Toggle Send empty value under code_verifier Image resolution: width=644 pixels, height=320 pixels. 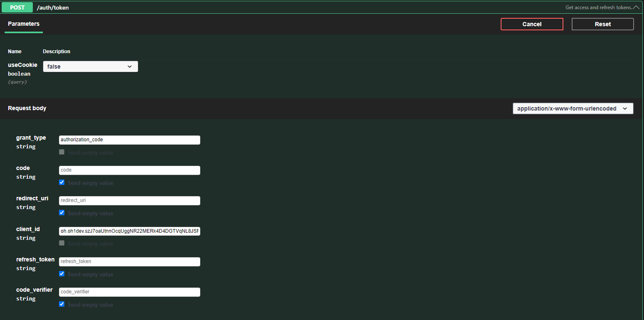(x=62, y=304)
